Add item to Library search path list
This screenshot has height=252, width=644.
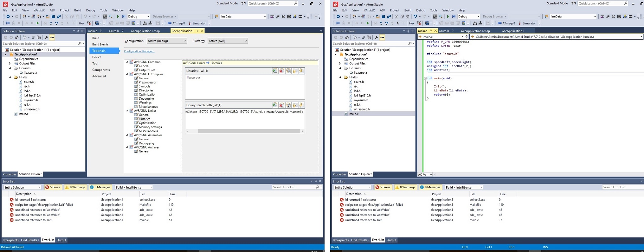tap(275, 105)
